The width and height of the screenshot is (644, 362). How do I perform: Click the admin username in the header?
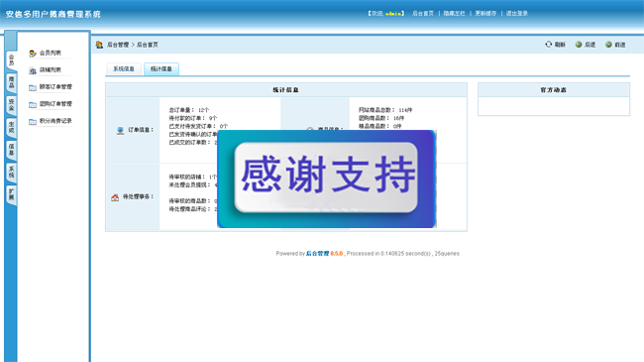coord(393,14)
